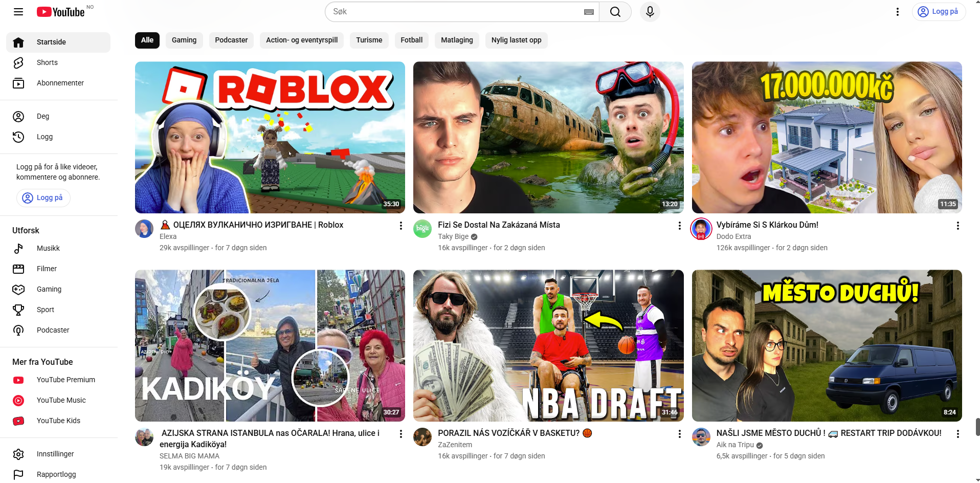Screen dimensions: 980x483
Task: Open Dodo Extra channel name link
Action: [733, 237]
